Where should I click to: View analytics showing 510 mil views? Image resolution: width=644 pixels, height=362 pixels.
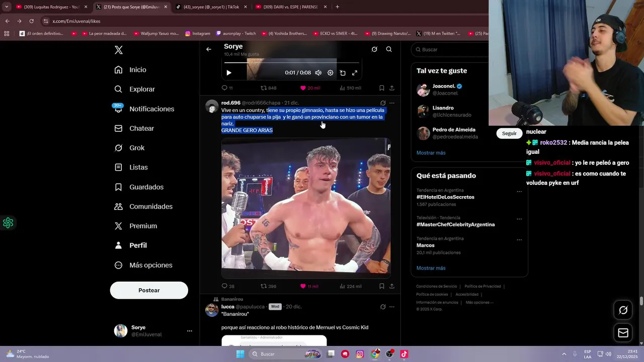(350, 88)
